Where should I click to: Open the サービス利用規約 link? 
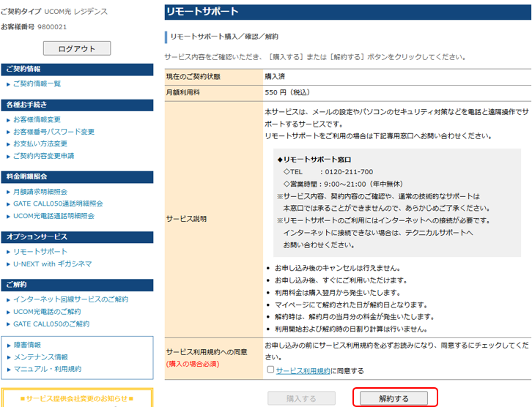(303, 370)
